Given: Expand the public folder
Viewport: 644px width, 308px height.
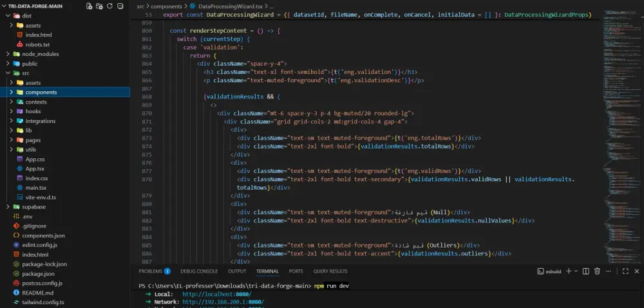Looking at the screenshot, I should point(8,64).
